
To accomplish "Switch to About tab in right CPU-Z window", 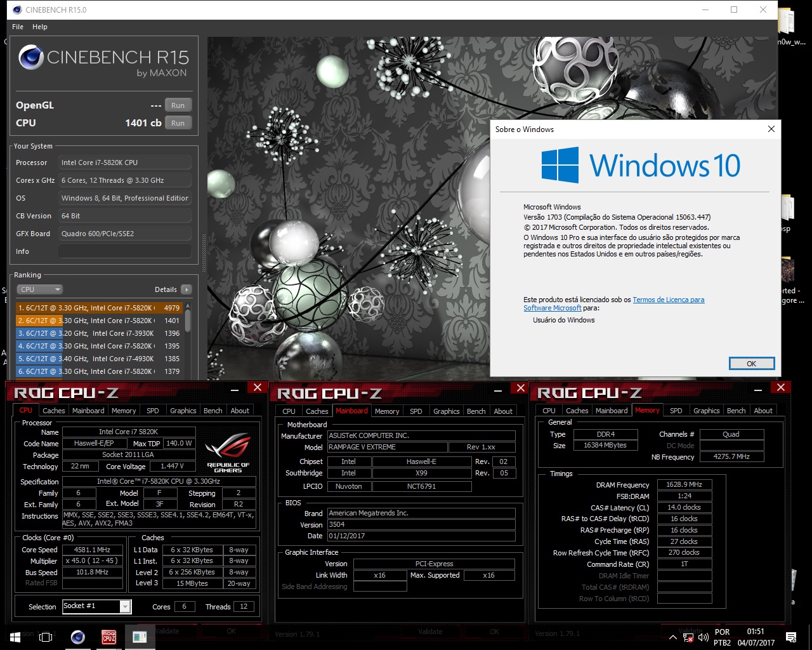I will click(x=763, y=411).
